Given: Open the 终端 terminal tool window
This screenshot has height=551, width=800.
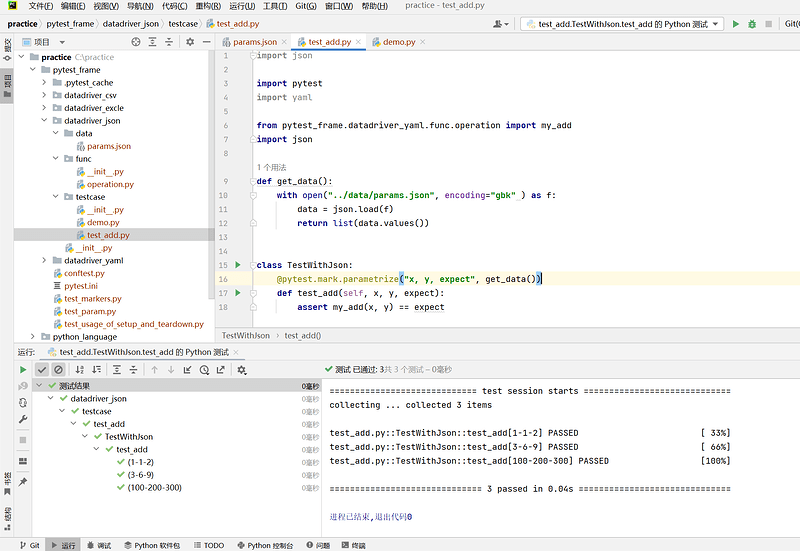Looking at the screenshot, I should pyautogui.click(x=354, y=545).
